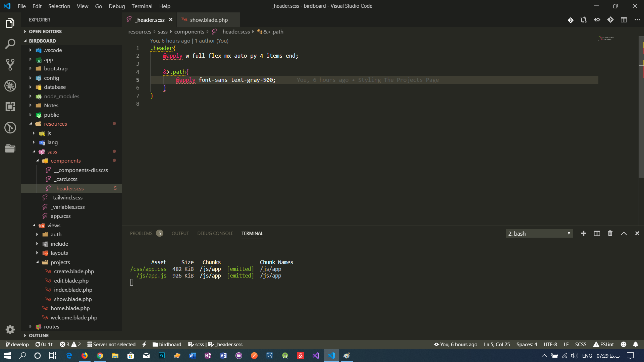Maximize the panel with the up chevron
The image size is (644, 362).
click(x=624, y=233)
